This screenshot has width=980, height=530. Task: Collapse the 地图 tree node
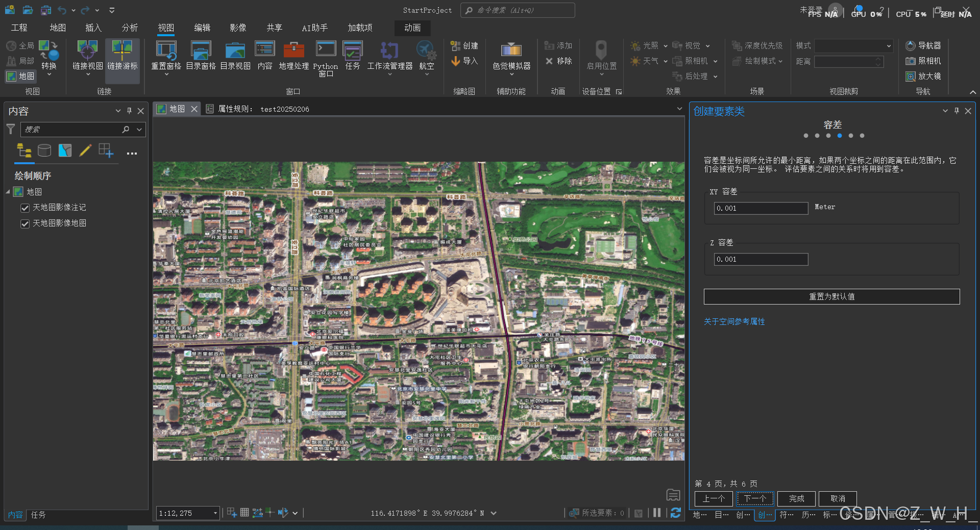[x=8, y=192]
